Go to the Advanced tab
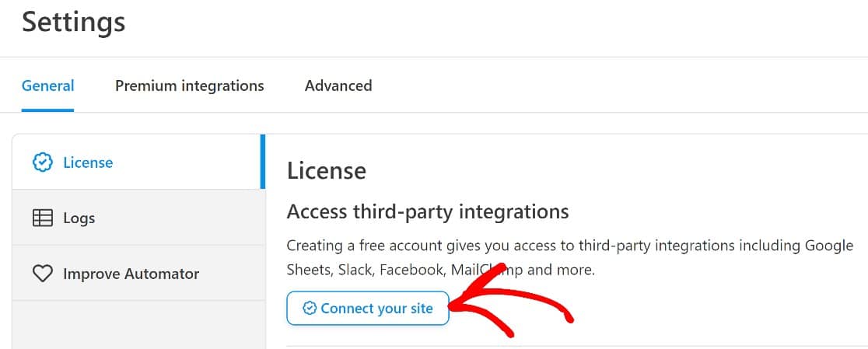 (x=338, y=86)
